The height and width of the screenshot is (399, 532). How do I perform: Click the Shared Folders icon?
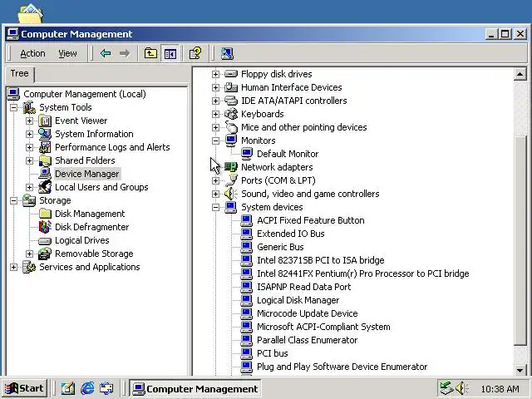point(45,160)
